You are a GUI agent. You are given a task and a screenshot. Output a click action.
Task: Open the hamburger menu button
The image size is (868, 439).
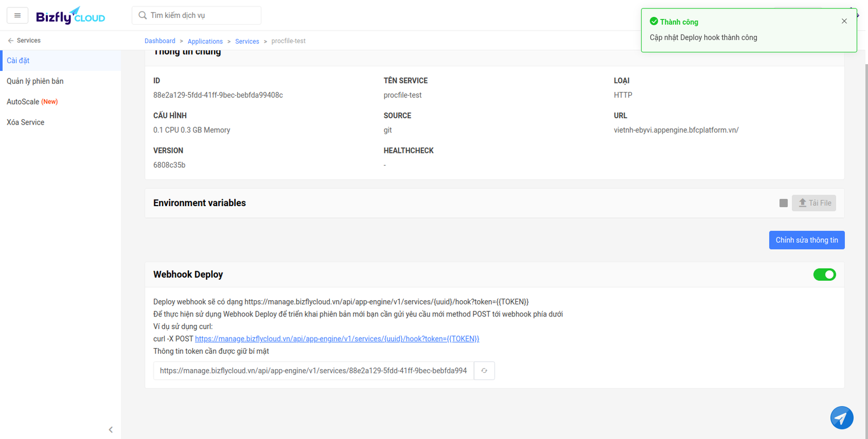[17, 16]
